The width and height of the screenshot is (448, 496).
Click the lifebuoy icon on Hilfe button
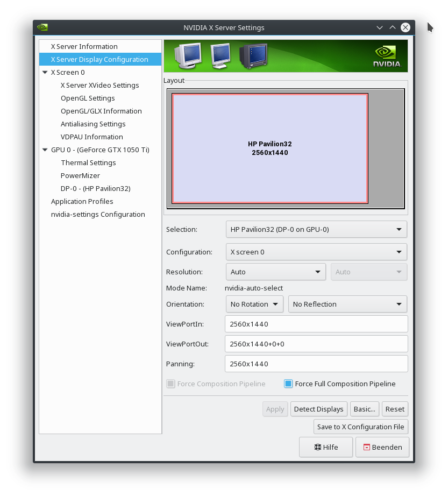point(317,447)
